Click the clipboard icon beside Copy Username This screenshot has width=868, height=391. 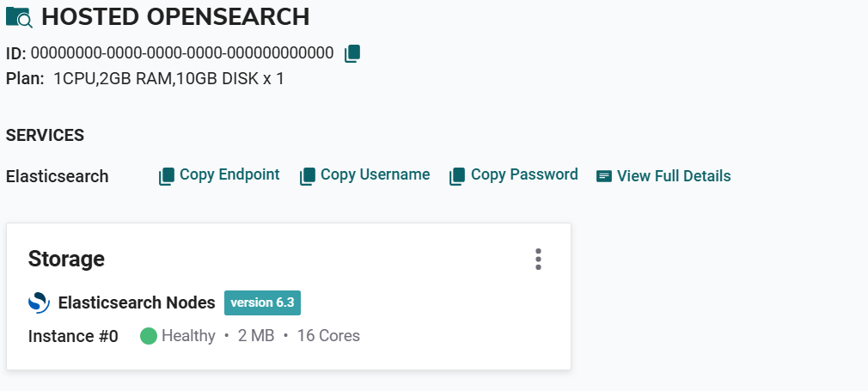pos(308,176)
